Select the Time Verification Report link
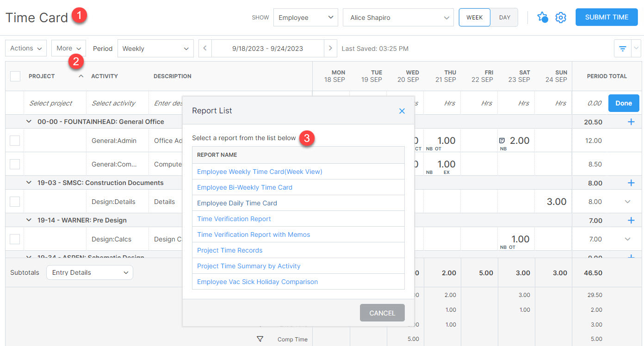Screen dimensions: 644x346 tap(234, 218)
